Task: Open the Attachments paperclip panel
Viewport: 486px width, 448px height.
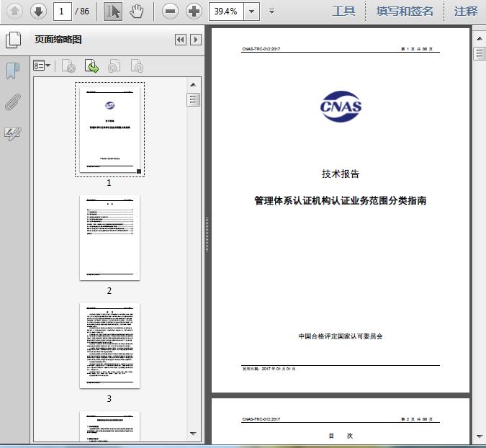Action: click(12, 102)
